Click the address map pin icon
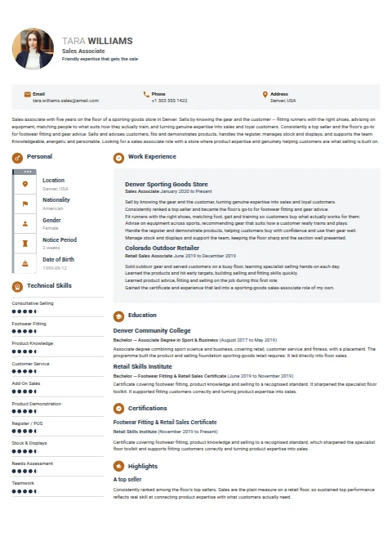Image resolution: width=392 pixels, height=555 pixels. [x=265, y=95]
